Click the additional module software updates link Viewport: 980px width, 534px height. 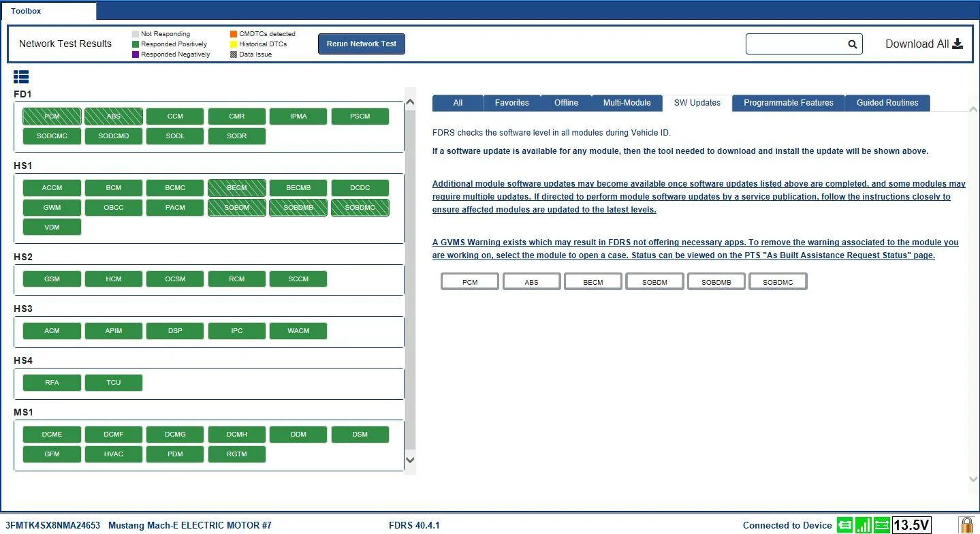tap(699, 197)
